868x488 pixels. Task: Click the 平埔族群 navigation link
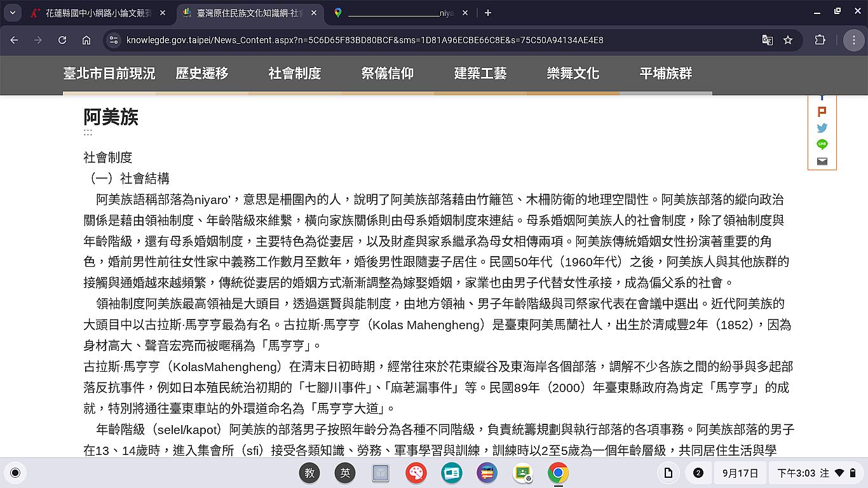coord(665,74)
